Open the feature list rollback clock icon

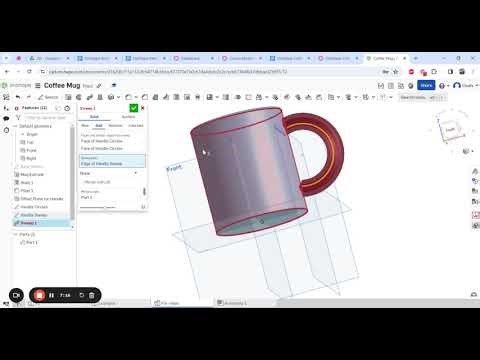point(67,108)
